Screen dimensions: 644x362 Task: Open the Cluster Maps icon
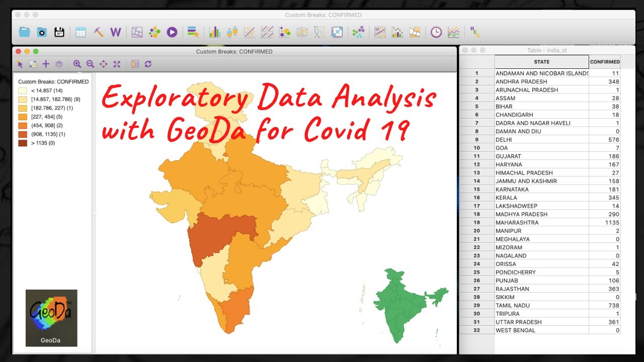[415, 32]
